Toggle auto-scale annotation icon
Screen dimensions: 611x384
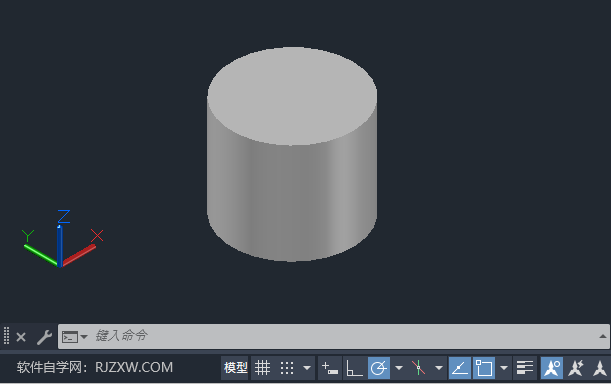click(x=576, y=368)
